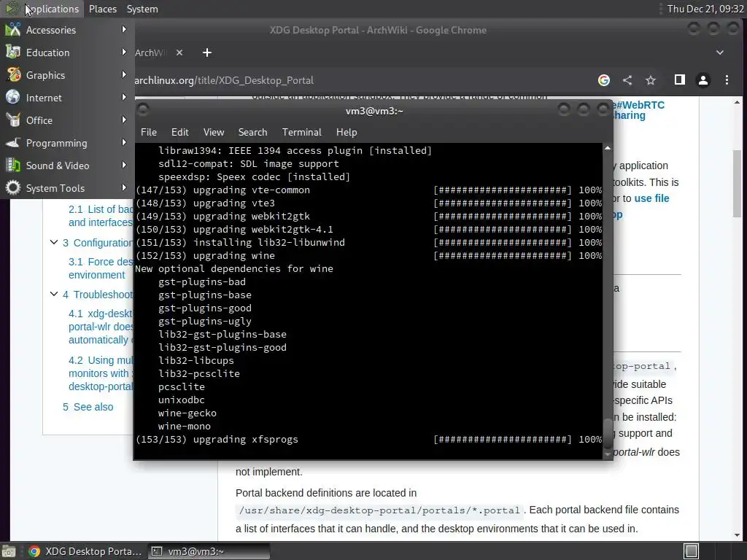Open the Graphics menu category
The width and height of the screenshot is (747, 560).
[67, 75]
